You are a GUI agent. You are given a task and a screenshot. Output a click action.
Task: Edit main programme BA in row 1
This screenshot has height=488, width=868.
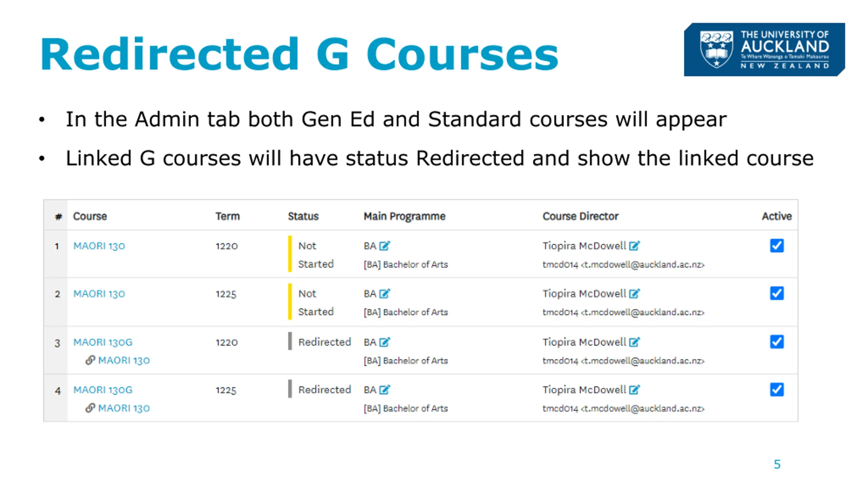click(384, 246)
